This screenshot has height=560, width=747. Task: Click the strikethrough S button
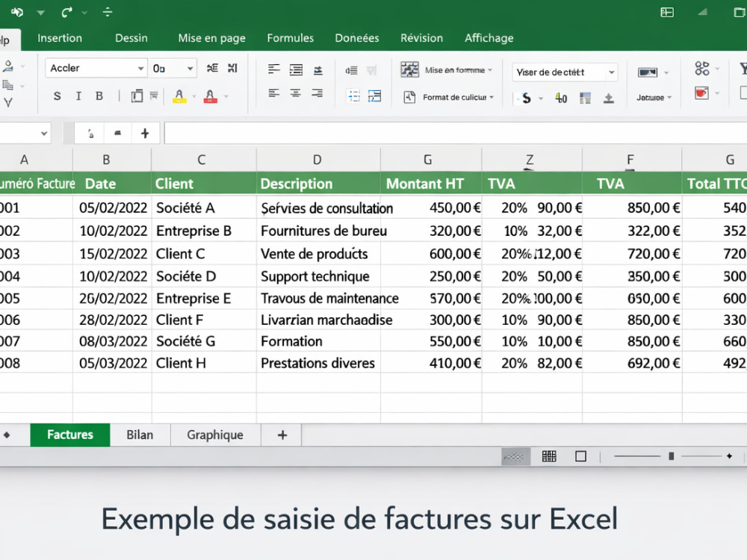coord(58,96)
